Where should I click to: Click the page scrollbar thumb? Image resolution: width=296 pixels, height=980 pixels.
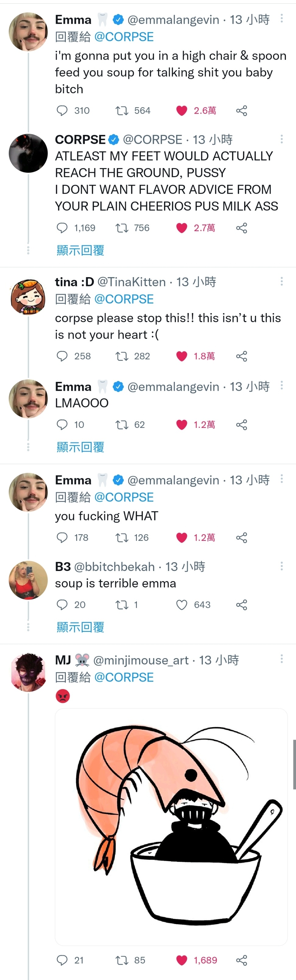coord(294,765)
